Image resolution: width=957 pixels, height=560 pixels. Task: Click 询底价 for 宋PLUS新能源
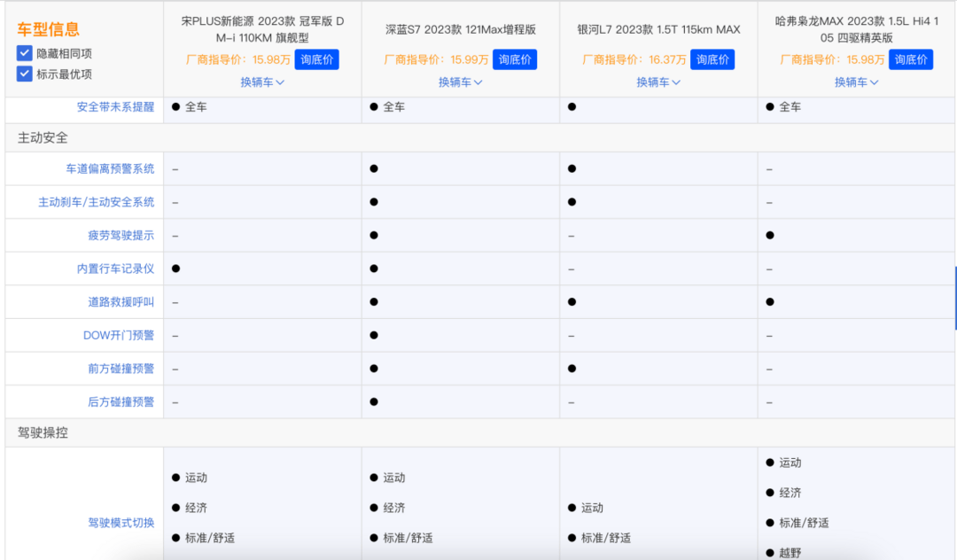pyautogui.click(x=316, y=59)
